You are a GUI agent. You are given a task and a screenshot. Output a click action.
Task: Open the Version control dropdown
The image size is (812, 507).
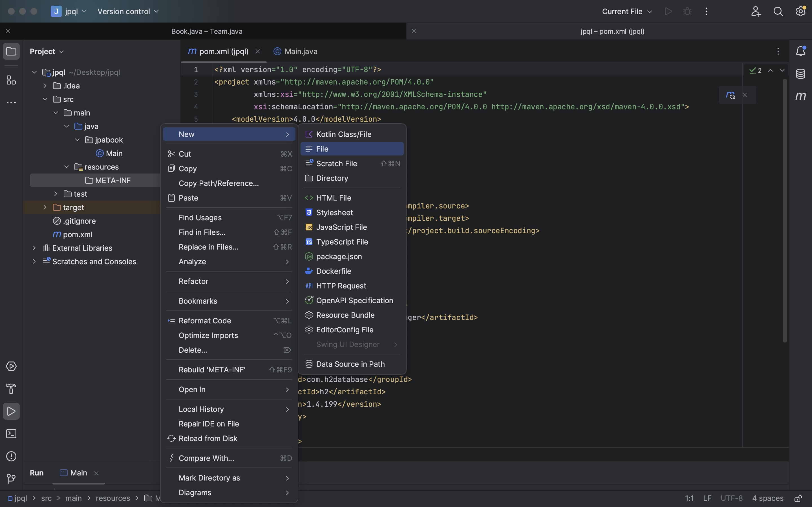point(128,11)
